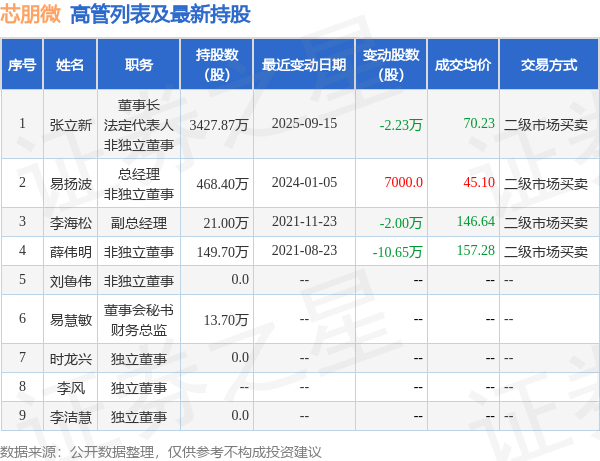Viewport: 600px width, 461px height.
Task: Click 薛伟明's 非独立董事 position cell
Action: [x=139, y=252]
